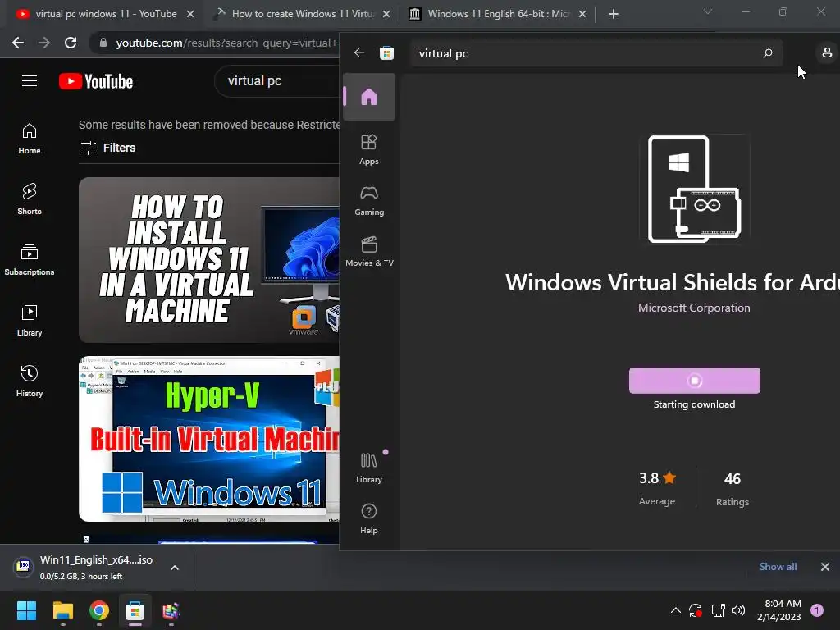Image resolution: width=840 pixels, height=630 pixels.
Task: Open the Windows Start menu
Action: [x=26, y=610]
